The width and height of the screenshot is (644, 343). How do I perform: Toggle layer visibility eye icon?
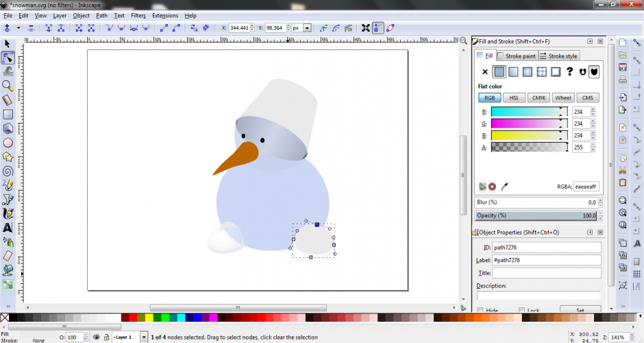point(97,338)
